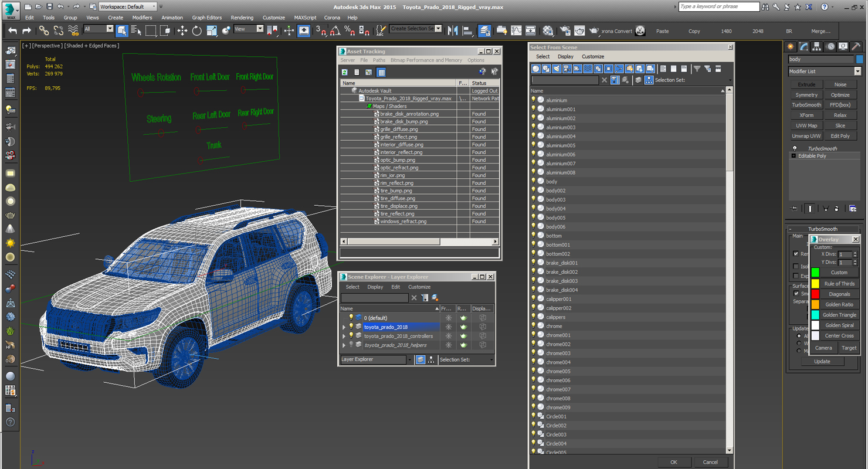This screenshot has height=469, width=868.
Task: Open the Create tab of command panel
Action: [791, 46]
